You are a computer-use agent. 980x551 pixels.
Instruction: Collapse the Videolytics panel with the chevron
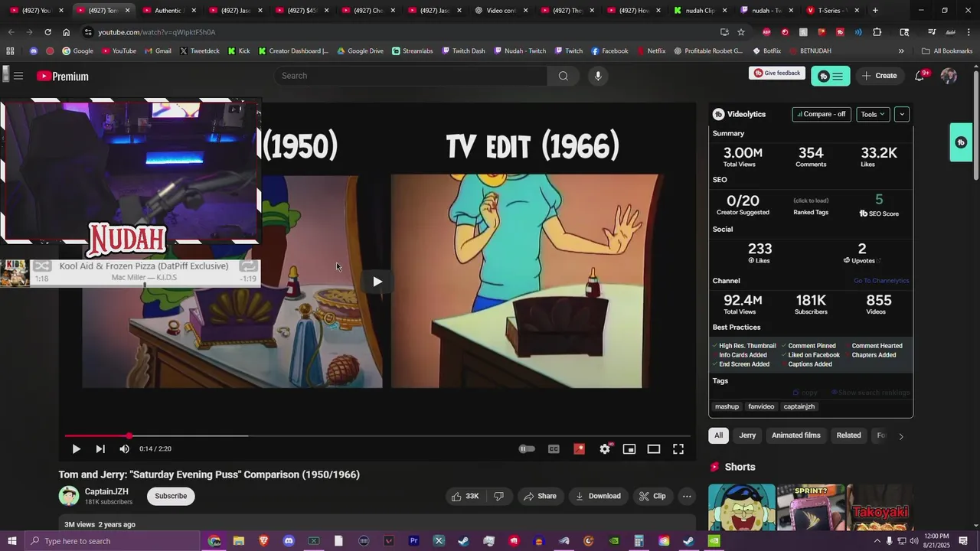[902, 114]
